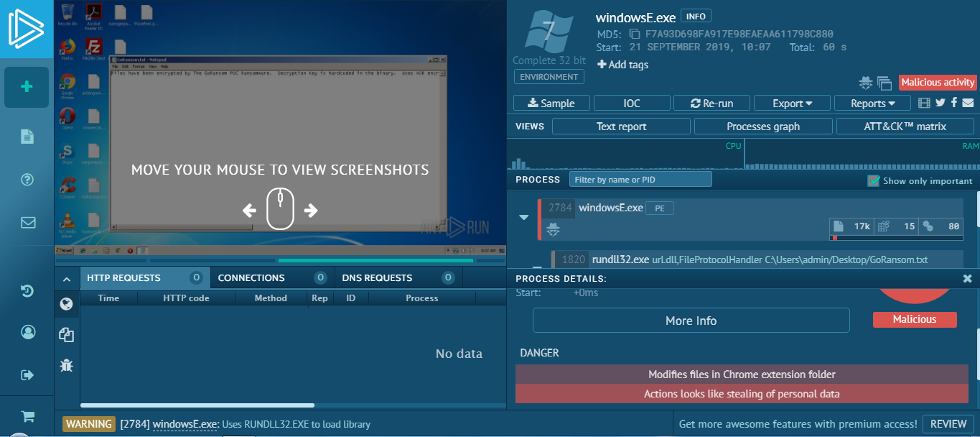This screenshot has height=437, width=980.
Task: Open the task history clock icon in the sidebar
Action: tap(27, 290)
